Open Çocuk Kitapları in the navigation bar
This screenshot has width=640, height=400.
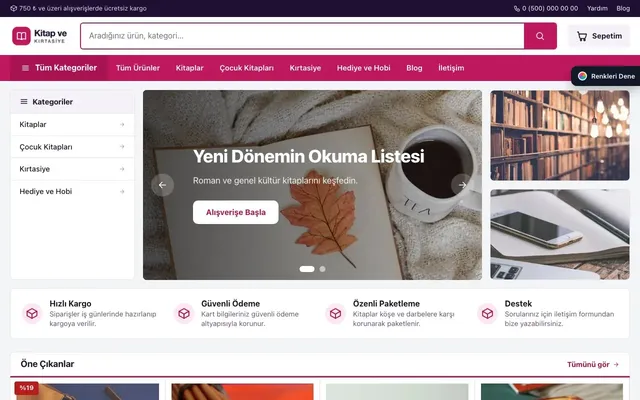click(x=247, y=68)
